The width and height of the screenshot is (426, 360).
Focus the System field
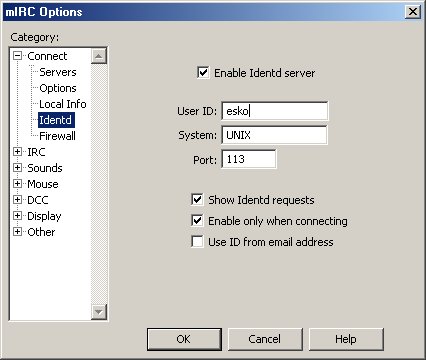click(274, 135)
